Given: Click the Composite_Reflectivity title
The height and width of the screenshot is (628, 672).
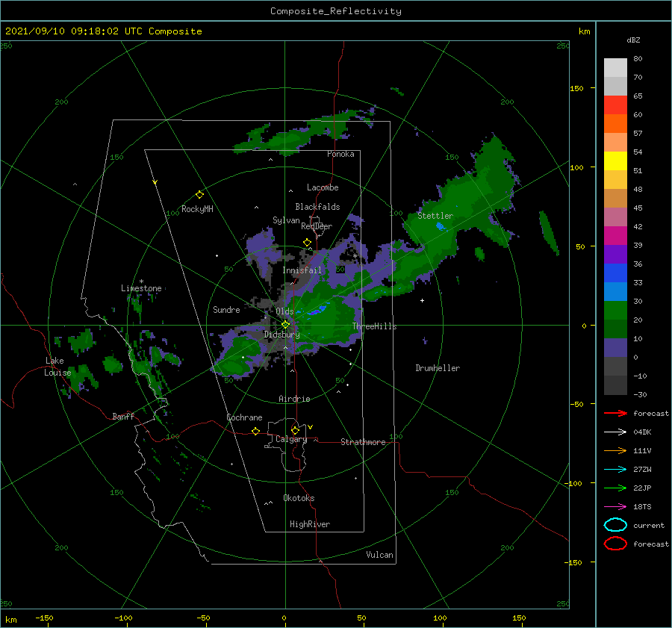Looking at the screenshot, I should 336,11.
